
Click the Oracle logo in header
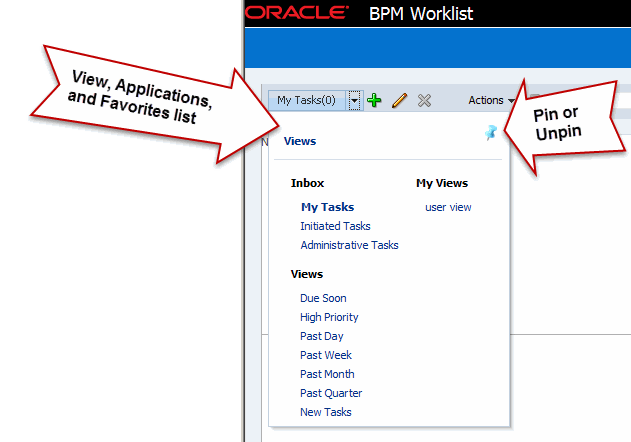click(x=297, y=12)
